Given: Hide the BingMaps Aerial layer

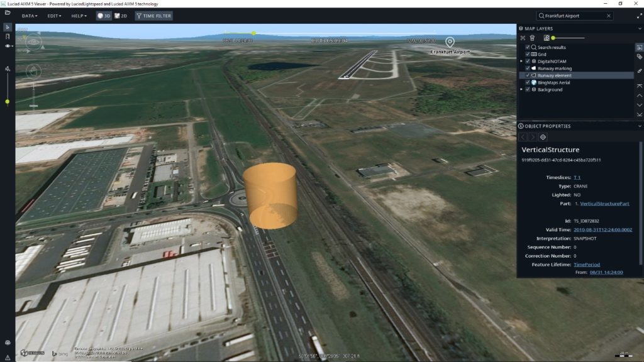Looking at the screenshot, I should [x=527, y=82].
